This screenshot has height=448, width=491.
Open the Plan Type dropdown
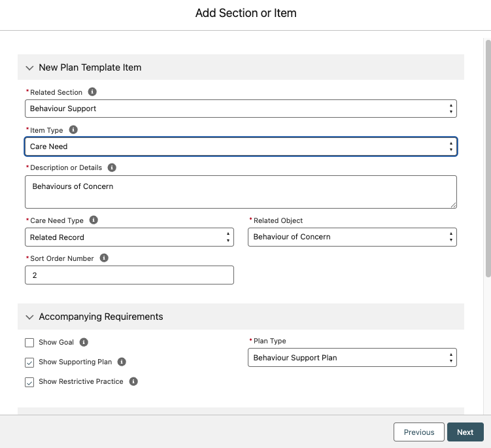352,358
